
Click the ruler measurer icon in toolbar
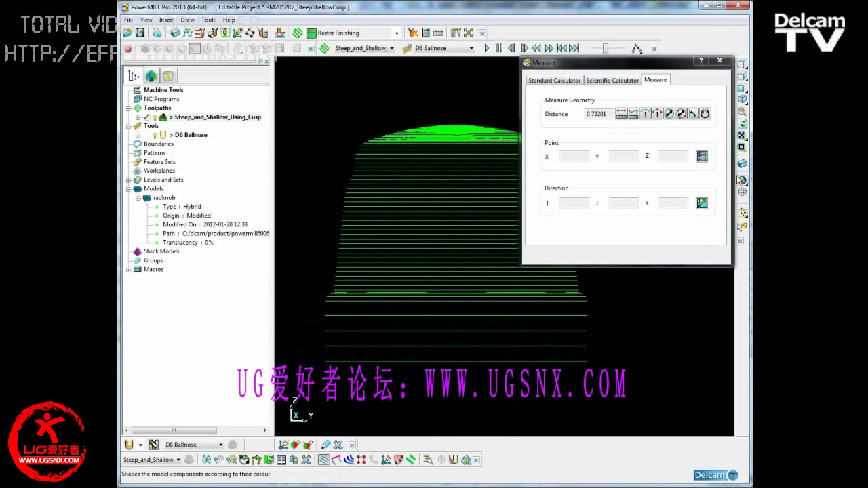pos(438,33)
